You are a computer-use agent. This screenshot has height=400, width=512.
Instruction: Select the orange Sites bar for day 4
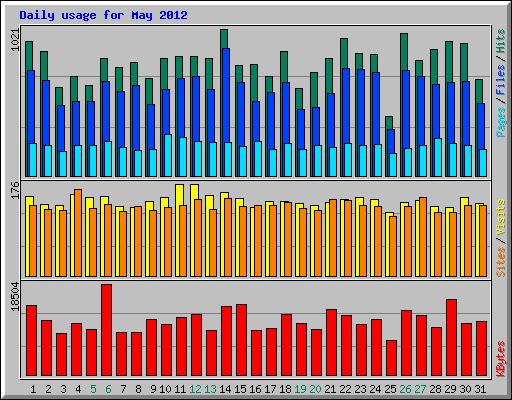click(78, 233)
